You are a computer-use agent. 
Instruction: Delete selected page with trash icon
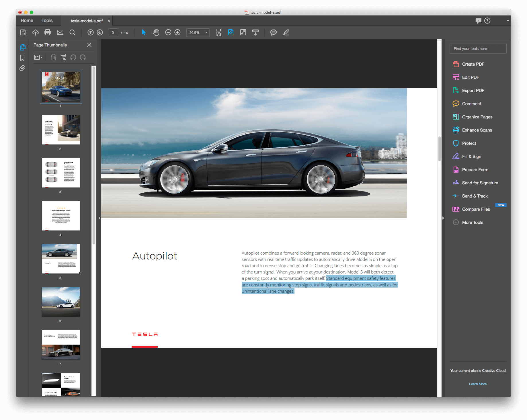(54, 57)
